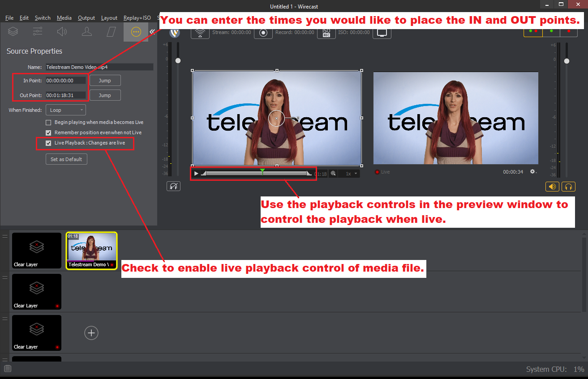Open the gear settings under the live window
The width and height of the screenshot is (588, 379).
(x=533, y=171)
